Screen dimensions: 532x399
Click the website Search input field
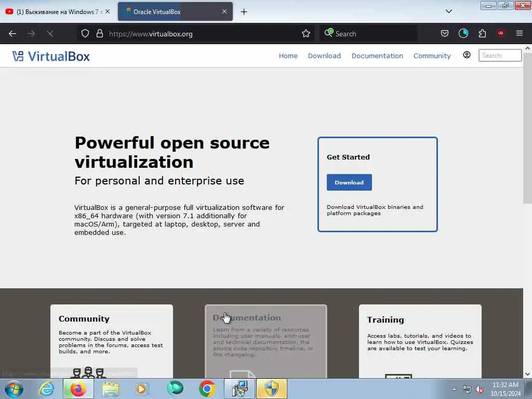coord(500,55)
